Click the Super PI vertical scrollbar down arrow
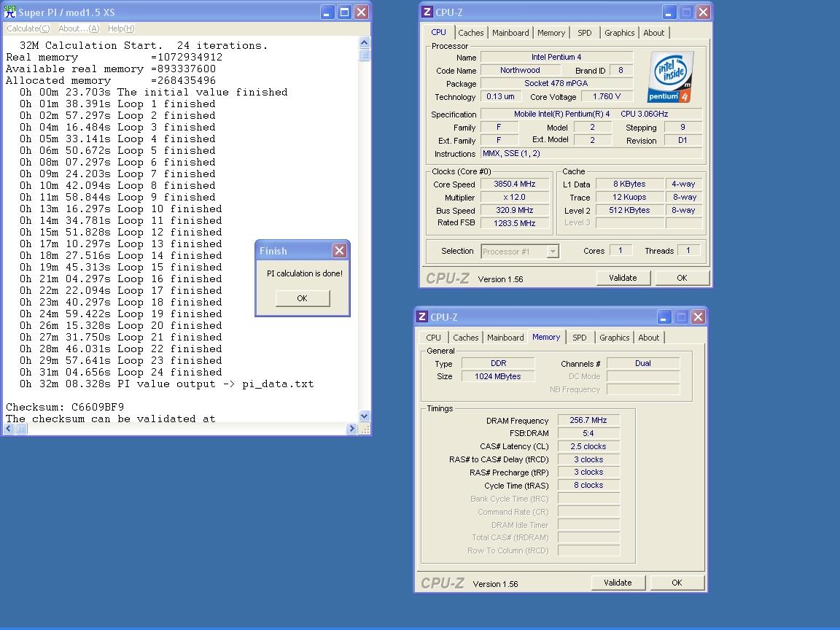 pos(365,416)
